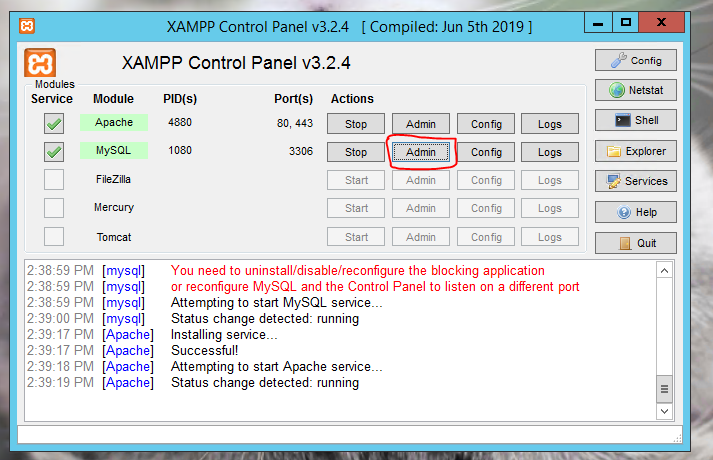Click the Mercury Config button

486,208
